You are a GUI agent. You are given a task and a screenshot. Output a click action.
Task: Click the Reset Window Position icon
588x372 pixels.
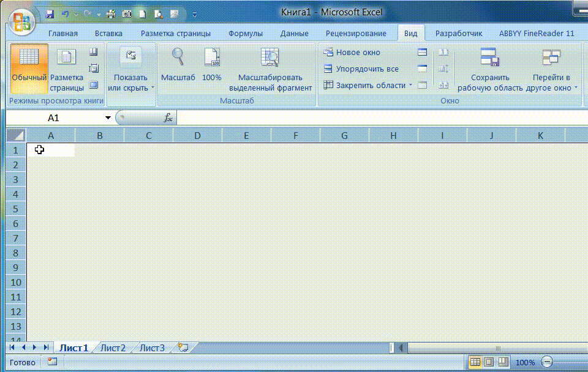(x=443, y=85)
